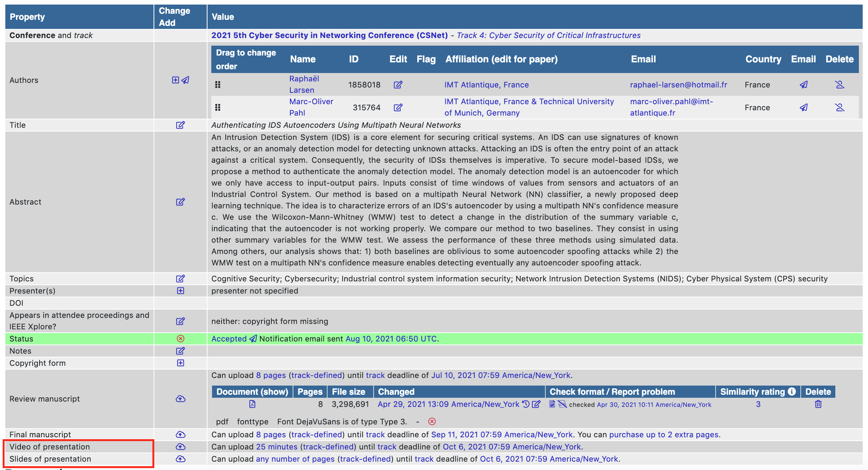Click any number of pages link

pos(295,459)
